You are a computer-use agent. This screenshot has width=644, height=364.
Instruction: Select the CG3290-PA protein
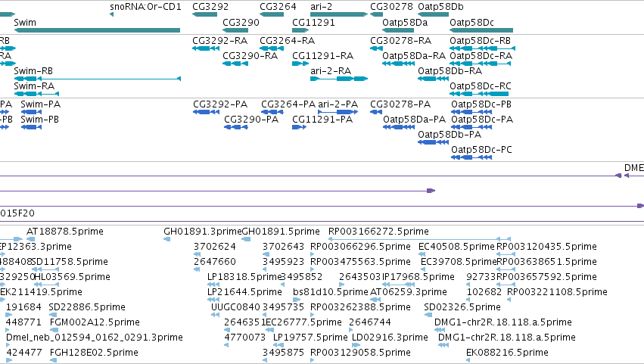pos(236,127)
